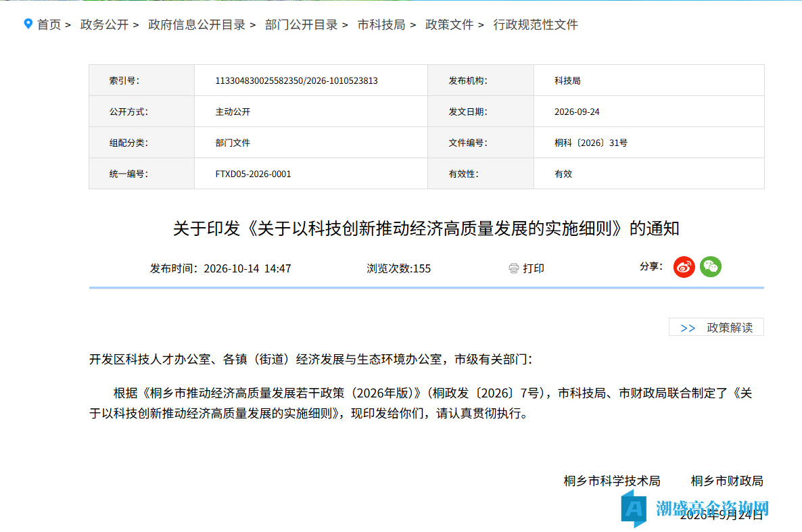Screen dimensions: 802x532
Task: Open the 政策解读 policy interpretation button
Action: click(x=716, y=327)
